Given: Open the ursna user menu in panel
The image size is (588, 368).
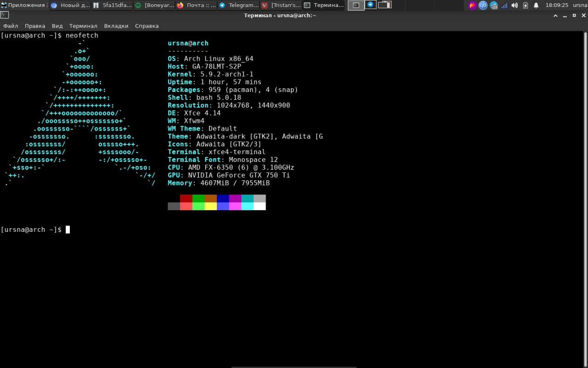Looking at the screenshot, I should tap(580, 5).
